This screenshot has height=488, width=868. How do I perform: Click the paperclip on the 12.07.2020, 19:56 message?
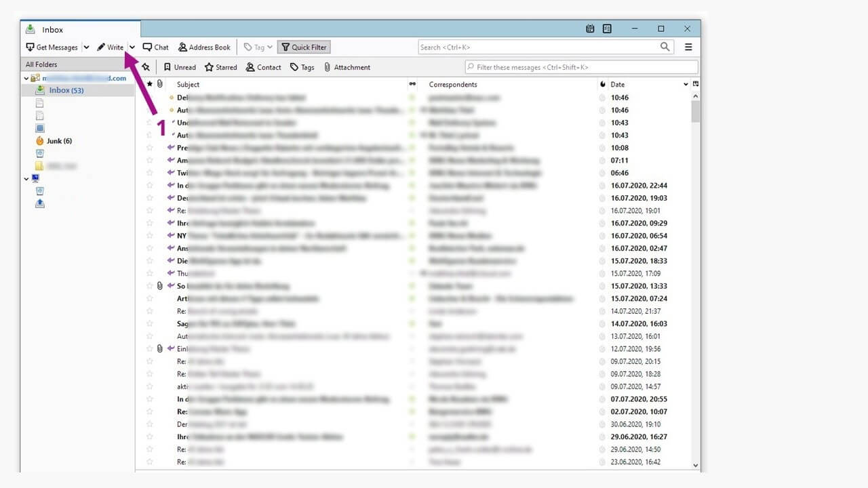(x=159, y=348)
